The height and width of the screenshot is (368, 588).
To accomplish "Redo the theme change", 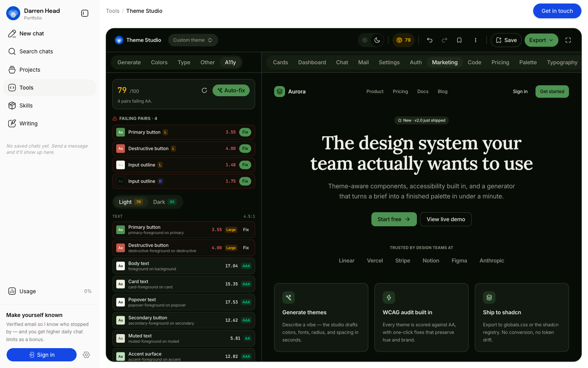I will [x=444, y=40].
